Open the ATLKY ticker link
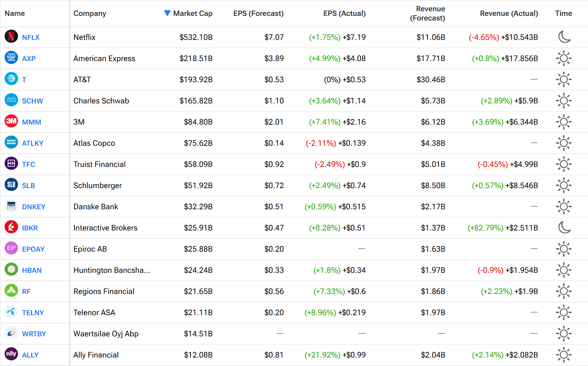 coord(32,143)
